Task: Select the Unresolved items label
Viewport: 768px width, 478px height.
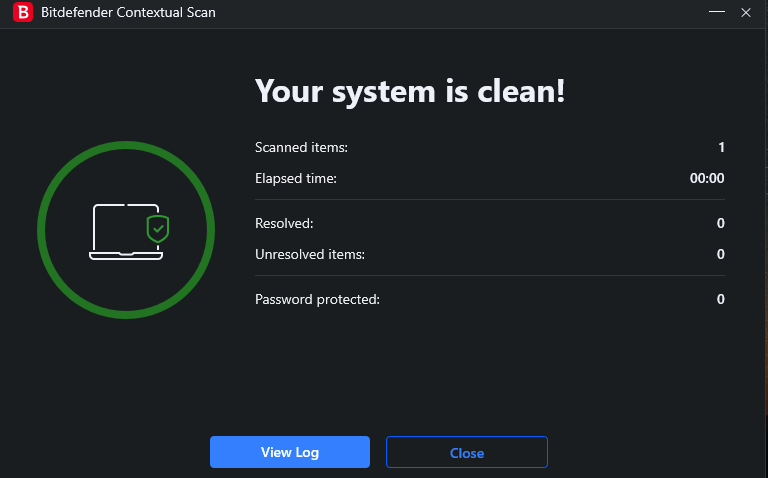Action: 310,254
